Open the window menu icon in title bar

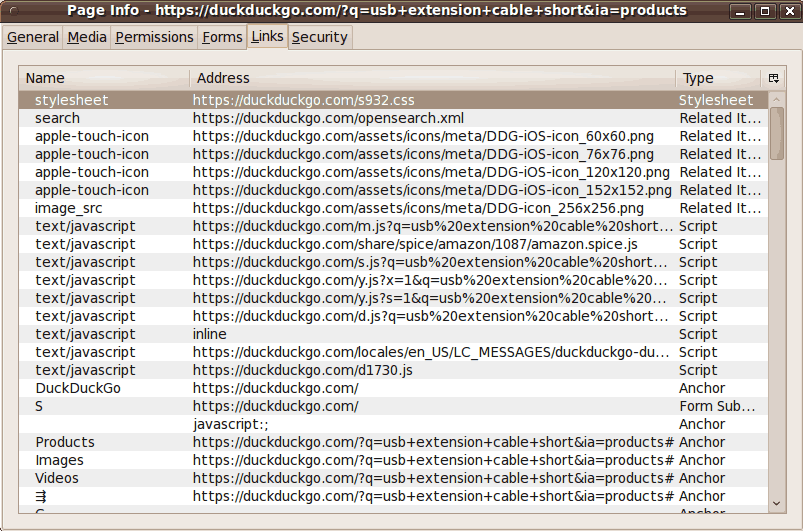(x=14, y=11)
